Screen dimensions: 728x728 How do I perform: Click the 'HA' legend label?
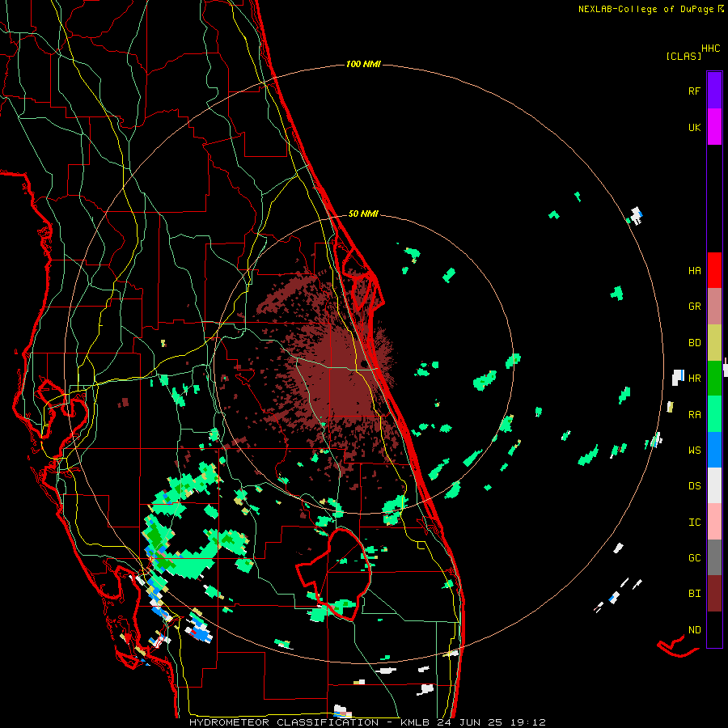coord(694,270)
